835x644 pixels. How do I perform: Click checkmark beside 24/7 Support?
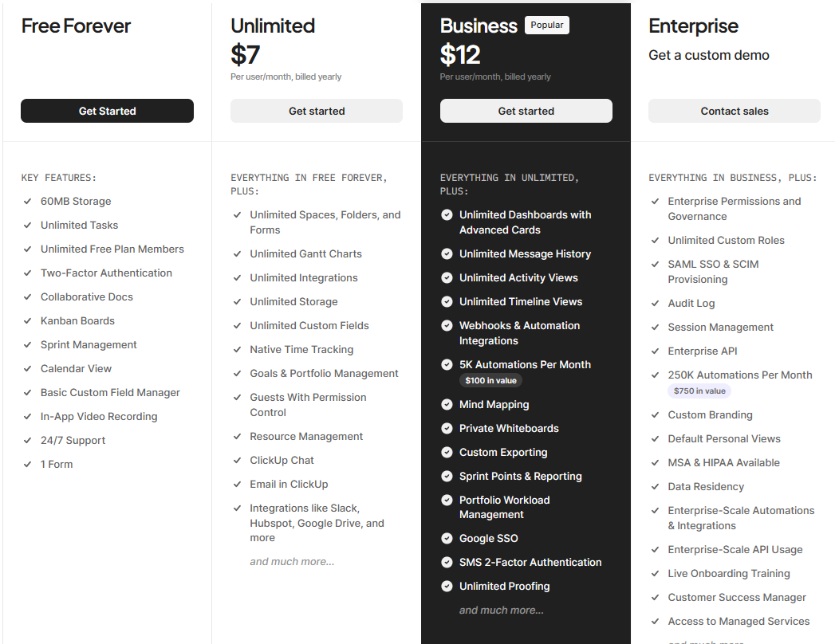[x=27, y=440]
